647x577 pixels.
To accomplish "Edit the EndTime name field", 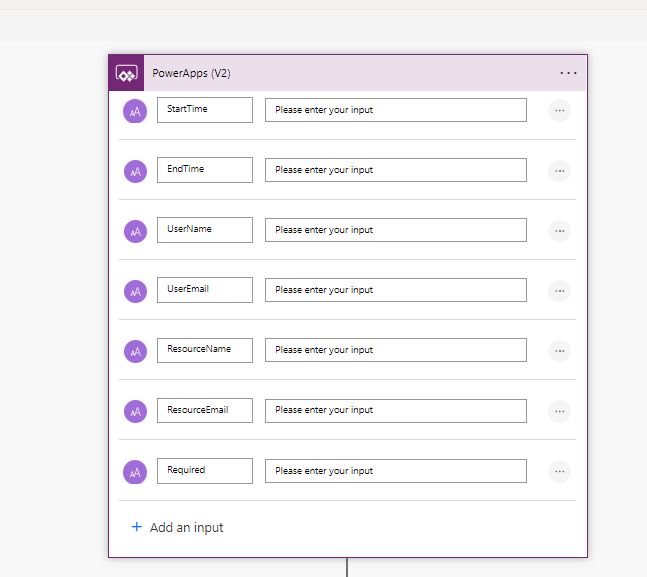I will point(205,170).
